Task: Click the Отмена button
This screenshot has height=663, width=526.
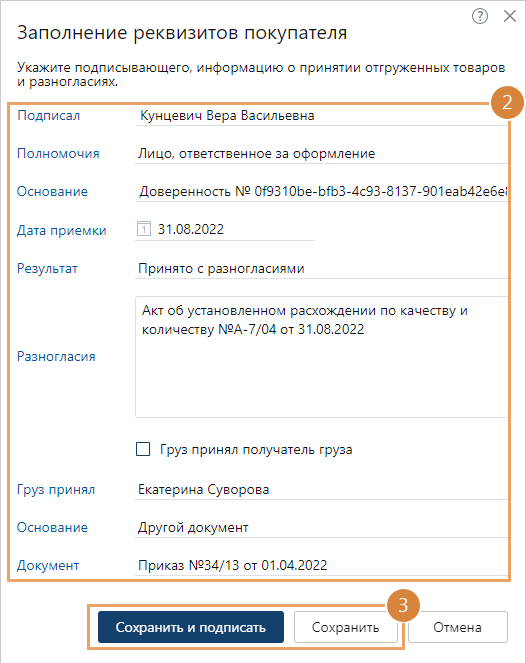Action: click(458, 627)
